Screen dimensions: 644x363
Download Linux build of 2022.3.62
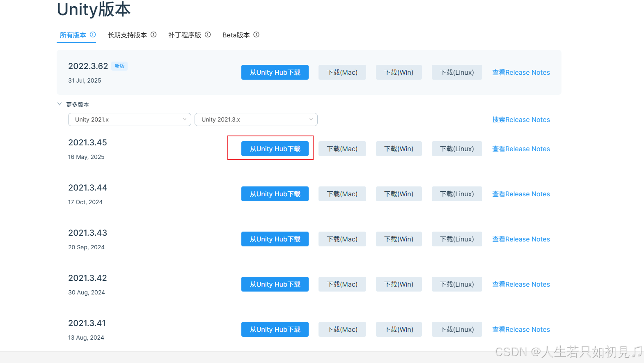click(x=457, y=72)
